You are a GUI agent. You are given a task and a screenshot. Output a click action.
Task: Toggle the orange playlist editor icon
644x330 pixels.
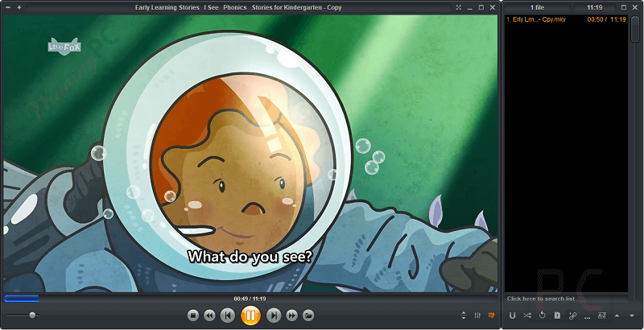coord(491,316)
